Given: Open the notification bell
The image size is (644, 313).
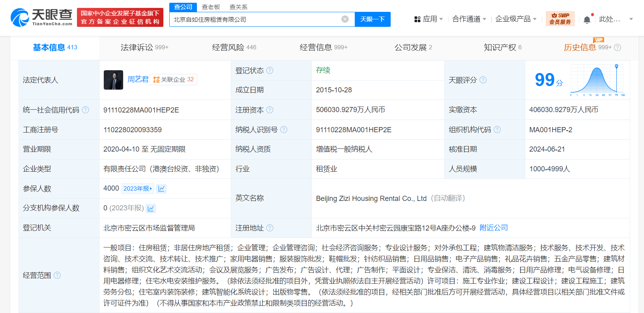Looking at the screenshot, I should 587,19.
